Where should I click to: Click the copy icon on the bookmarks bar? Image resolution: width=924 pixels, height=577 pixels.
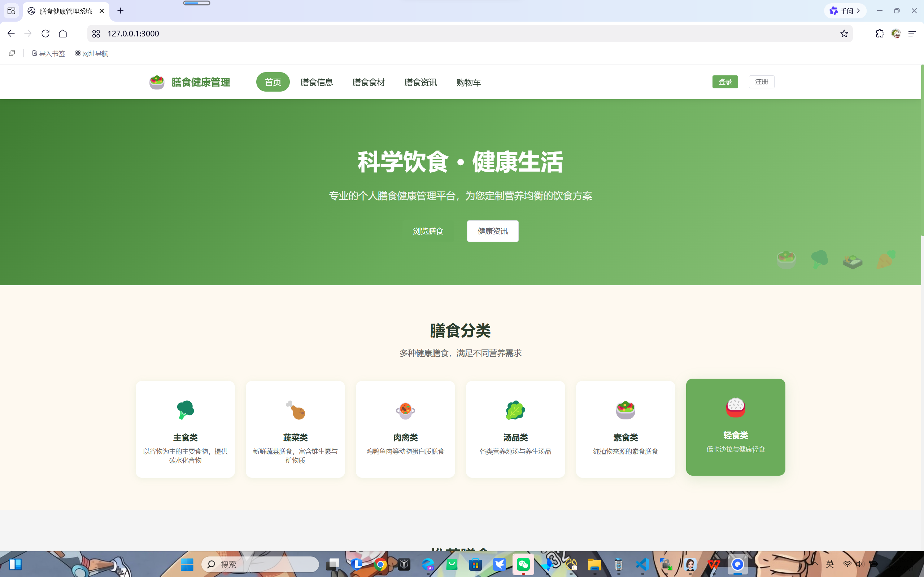pyautogui.click(x=12, y=53)
